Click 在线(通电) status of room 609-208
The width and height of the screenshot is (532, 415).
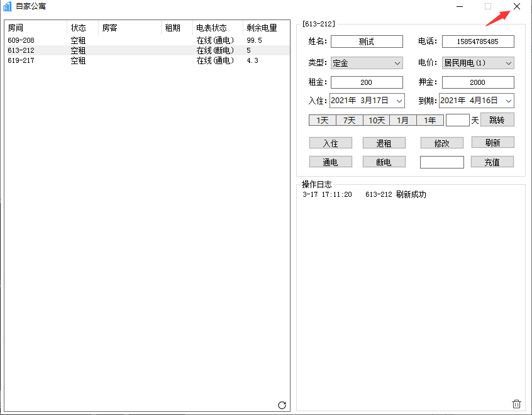[x=215, y=40]
